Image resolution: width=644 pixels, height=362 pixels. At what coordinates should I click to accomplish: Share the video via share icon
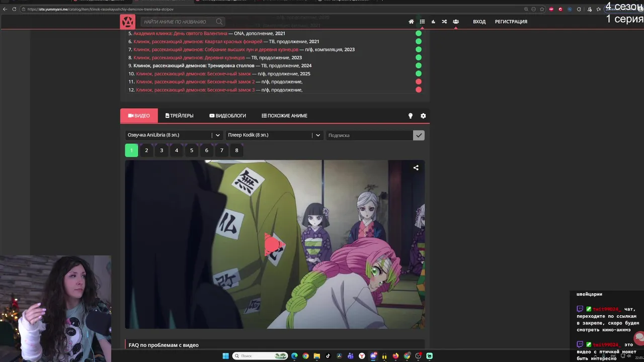pos(416,168)
